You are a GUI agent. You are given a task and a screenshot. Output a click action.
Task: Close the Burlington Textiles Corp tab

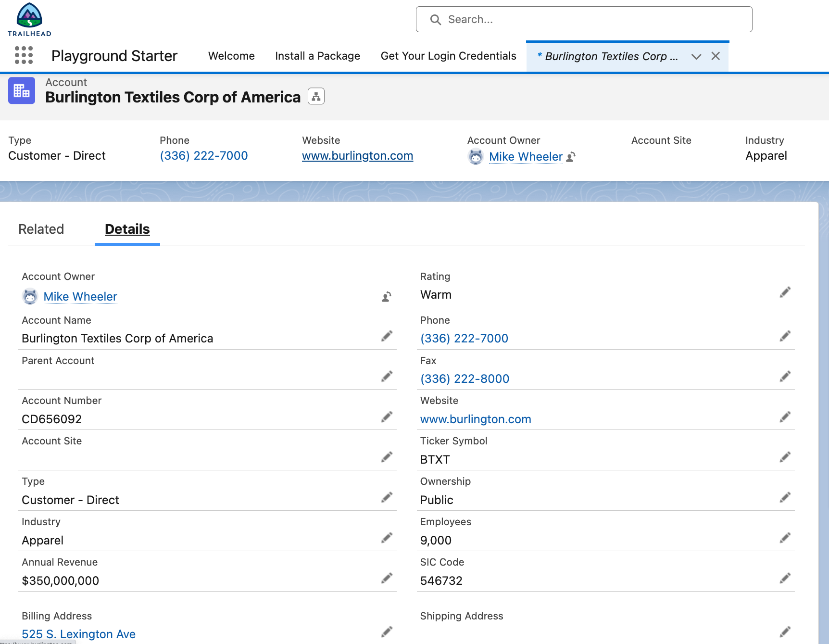pyautogui.click(x=716, y=56)
